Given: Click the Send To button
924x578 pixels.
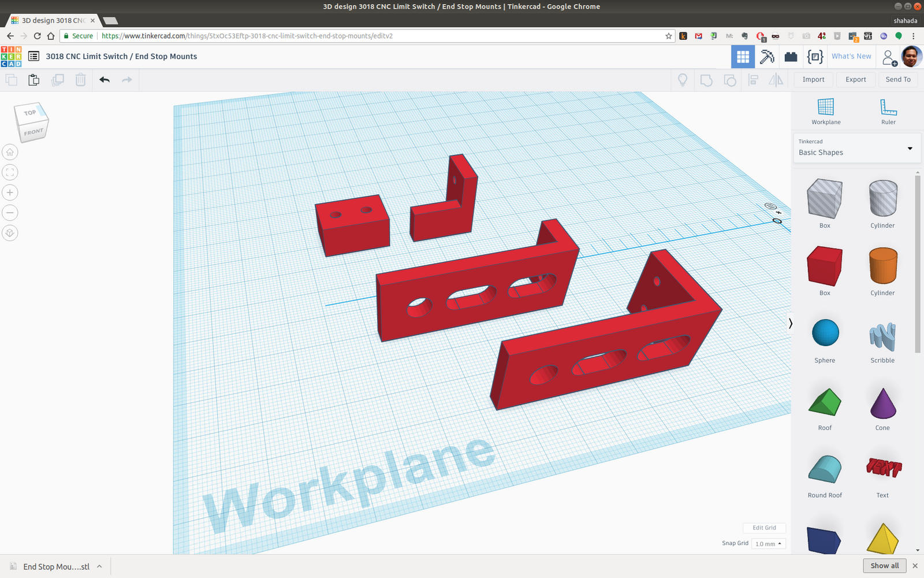Looking at the screenshot, I should point(898,80).
